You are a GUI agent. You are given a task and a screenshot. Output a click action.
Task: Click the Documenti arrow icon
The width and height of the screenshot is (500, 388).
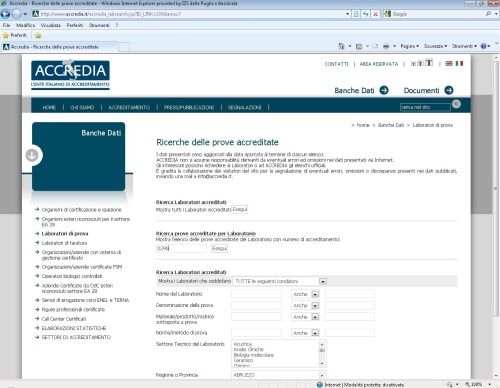449,90
